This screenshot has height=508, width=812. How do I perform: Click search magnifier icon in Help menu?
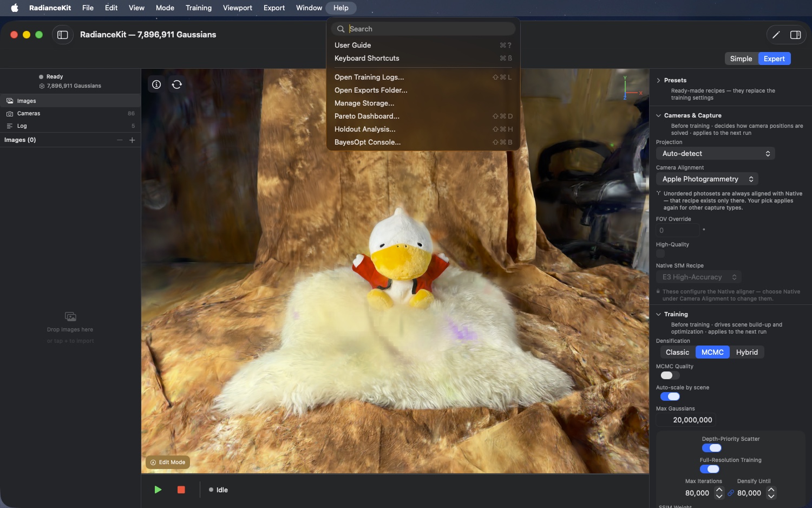coord(340,29)
